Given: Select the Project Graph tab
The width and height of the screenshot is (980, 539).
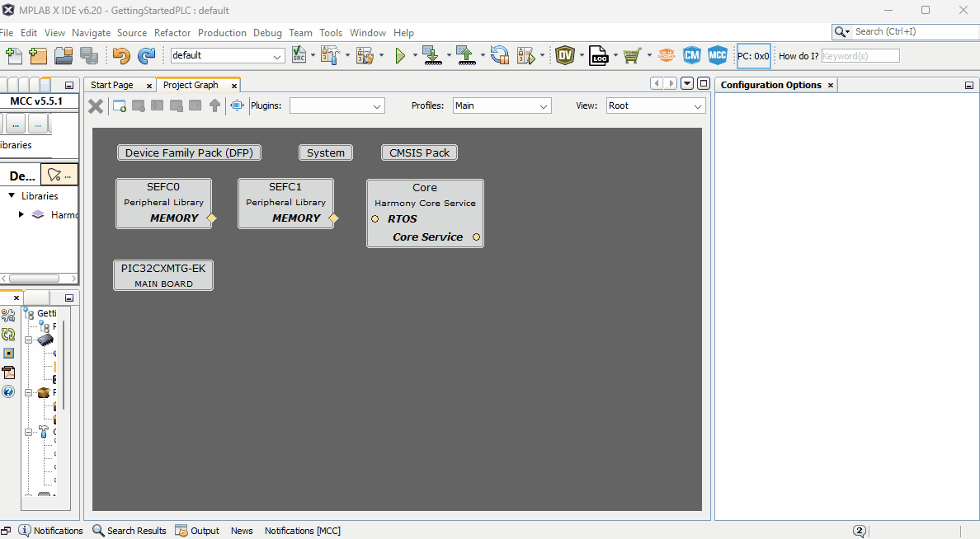Looking at the screenshot, I should (x=191, y=85).
